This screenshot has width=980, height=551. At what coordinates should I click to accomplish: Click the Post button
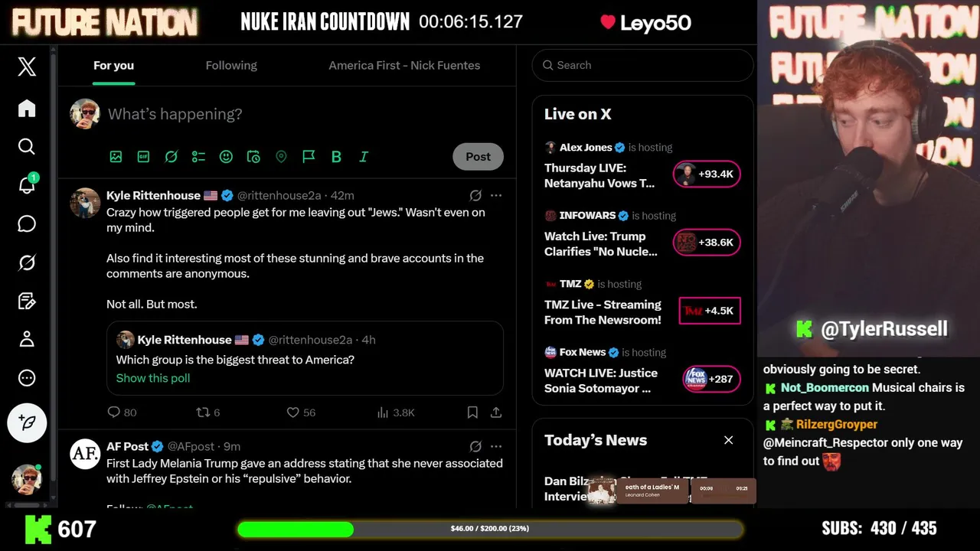479,156
